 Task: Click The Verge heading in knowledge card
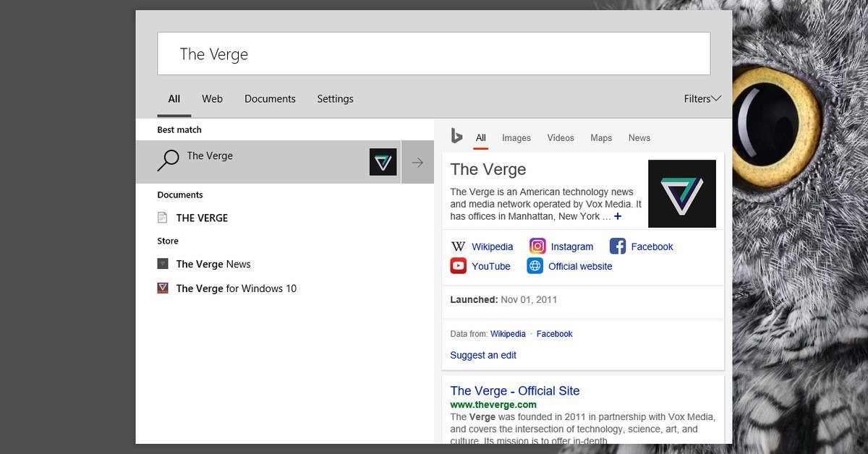tap(488, 169)
